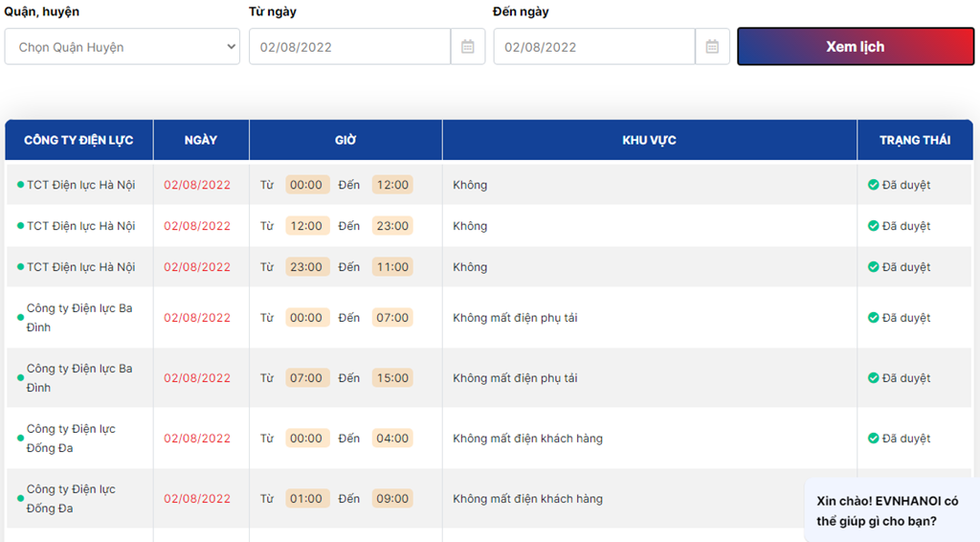Image resolution: width=980 pixels, height=542 pixels.
Task: Click the Từ ngày date input field
Action: [x=349, y=46]
